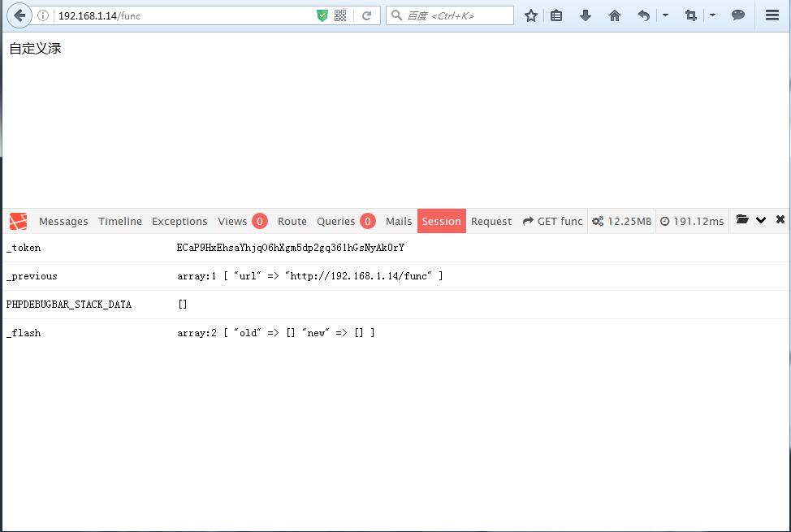Bookmark the page with the star icon
The image size is (791, 532).
(x=530, y=15)
